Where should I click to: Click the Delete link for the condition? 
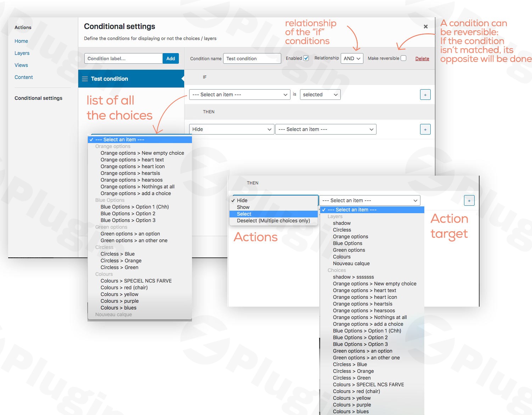pyautogui.click(x=422, y=58)
